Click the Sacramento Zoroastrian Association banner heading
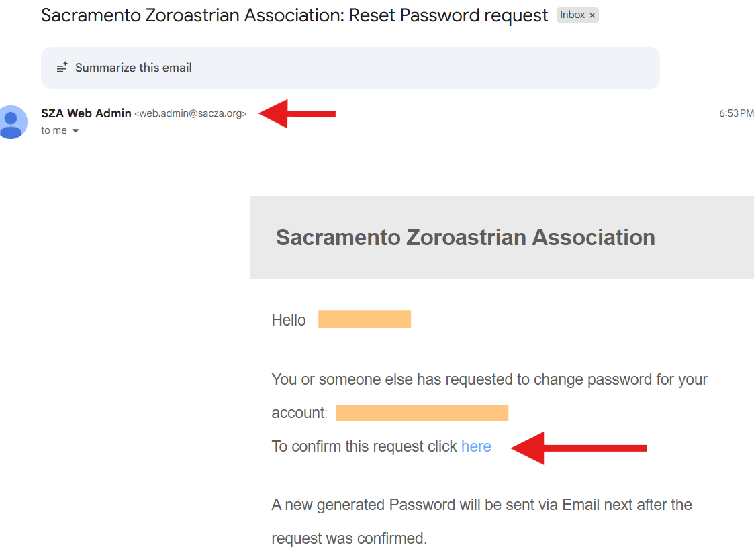The height and width of the screenshot is (549, 756). pos(465,237)
